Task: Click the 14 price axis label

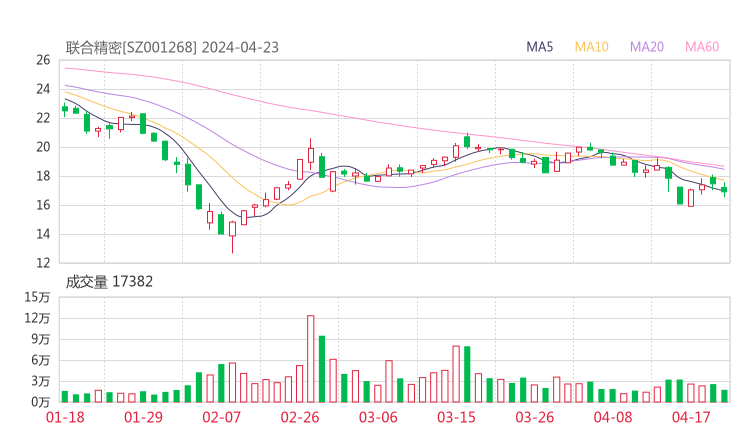Action: (x=43, y=234)
